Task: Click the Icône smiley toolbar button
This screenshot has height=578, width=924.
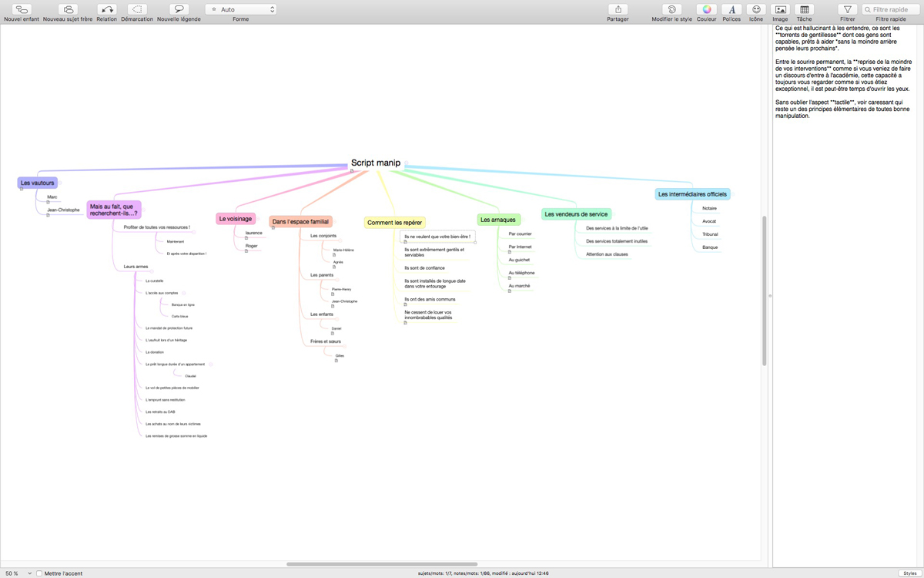Action: tap(756, 9)
